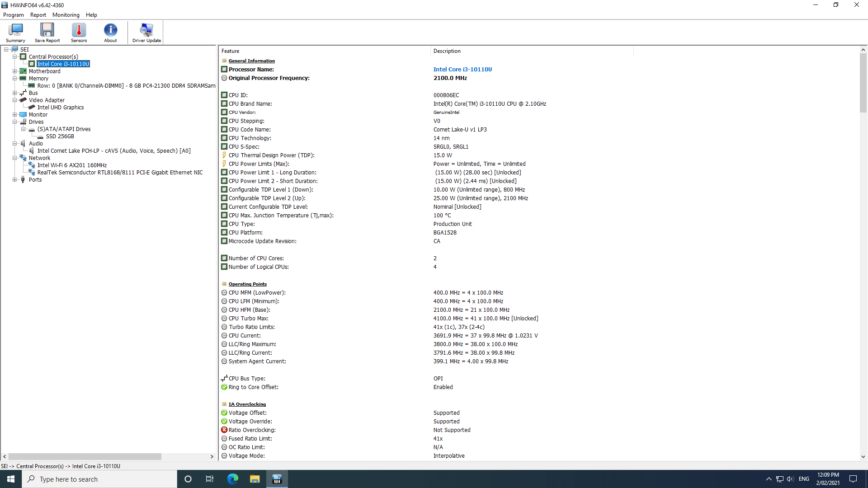Click the Ratio Overclocking red X icon
This screenshot has height=488, width=868.
224,430
